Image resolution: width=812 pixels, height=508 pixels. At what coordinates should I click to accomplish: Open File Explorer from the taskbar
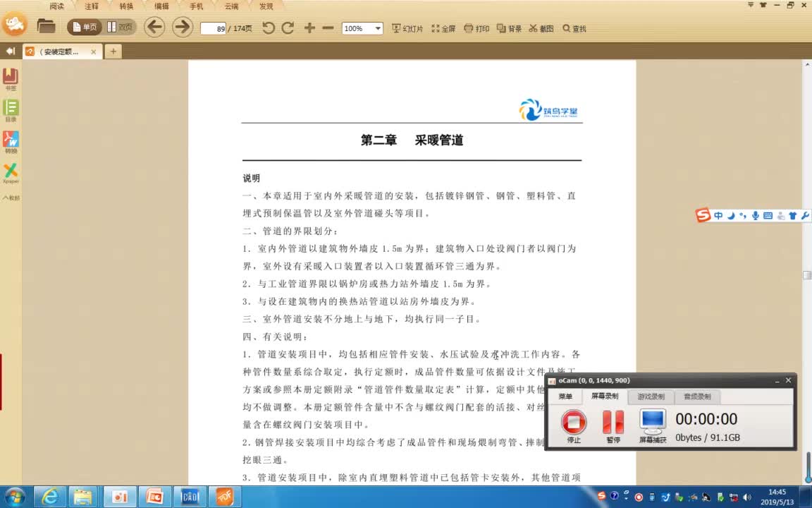pyautogui.click(x=83, y=497)
